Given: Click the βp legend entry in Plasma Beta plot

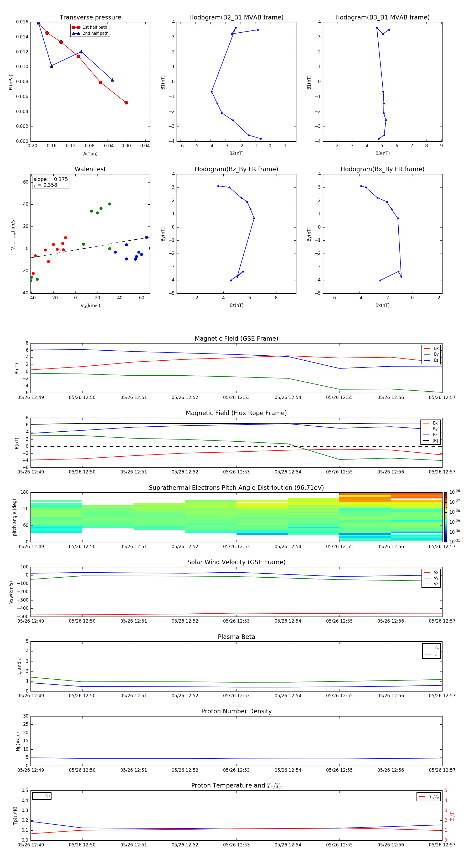Looking at the screenshot, I should (431, 647).
